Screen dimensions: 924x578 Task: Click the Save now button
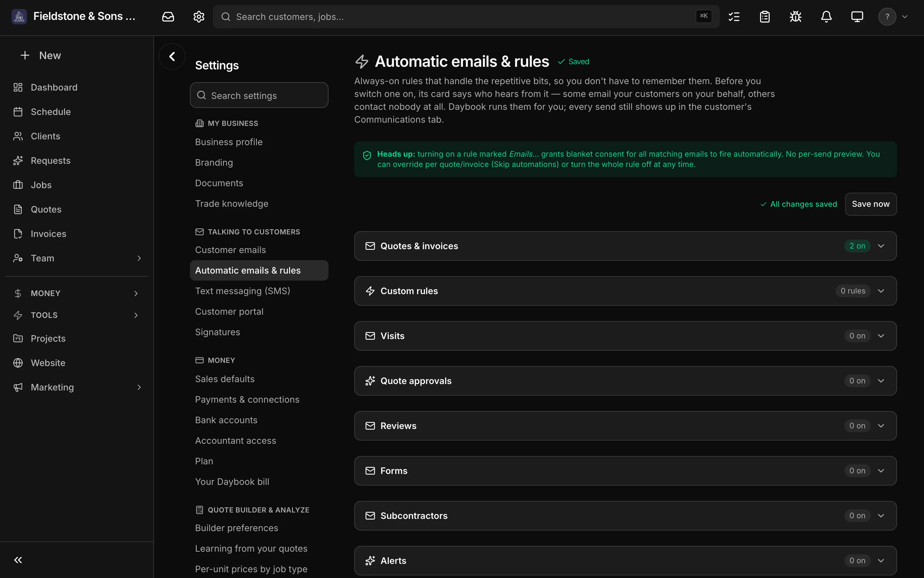click(x=870, y=204)
